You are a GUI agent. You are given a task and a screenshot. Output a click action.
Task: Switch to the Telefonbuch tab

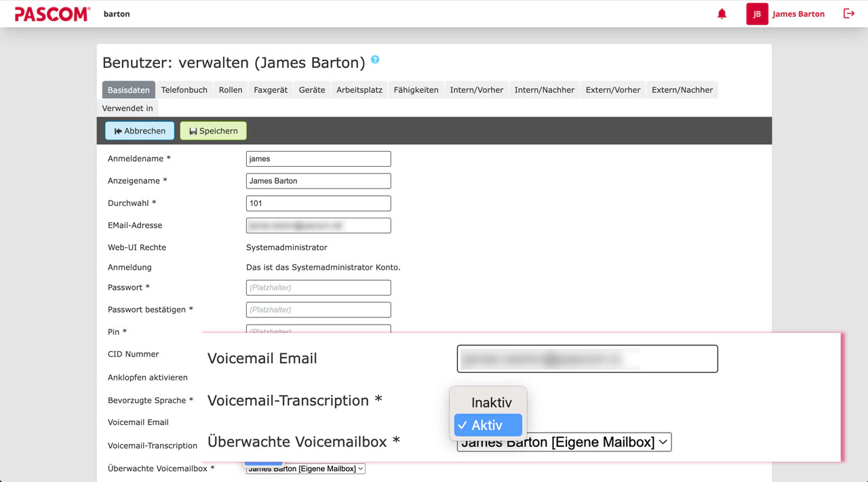point(184,90)
